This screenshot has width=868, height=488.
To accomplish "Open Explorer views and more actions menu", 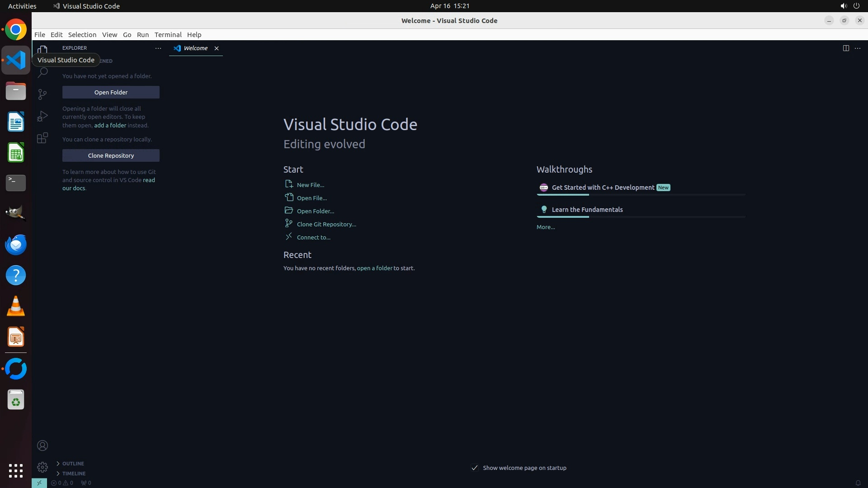I will (158, 48).
